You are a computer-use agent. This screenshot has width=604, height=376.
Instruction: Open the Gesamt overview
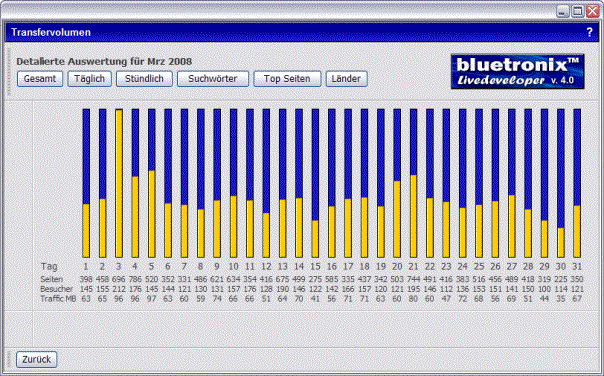click(40, 79)
